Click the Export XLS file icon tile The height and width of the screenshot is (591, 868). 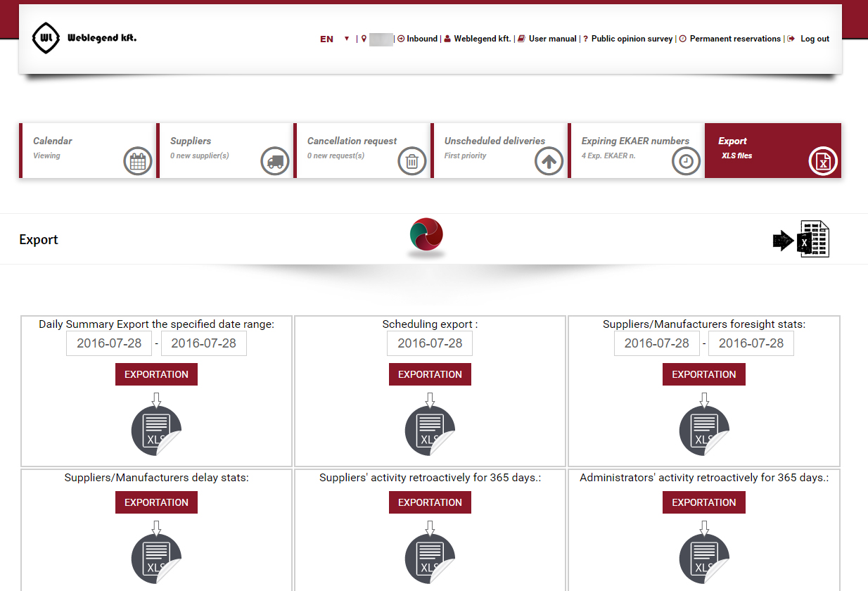822,162
